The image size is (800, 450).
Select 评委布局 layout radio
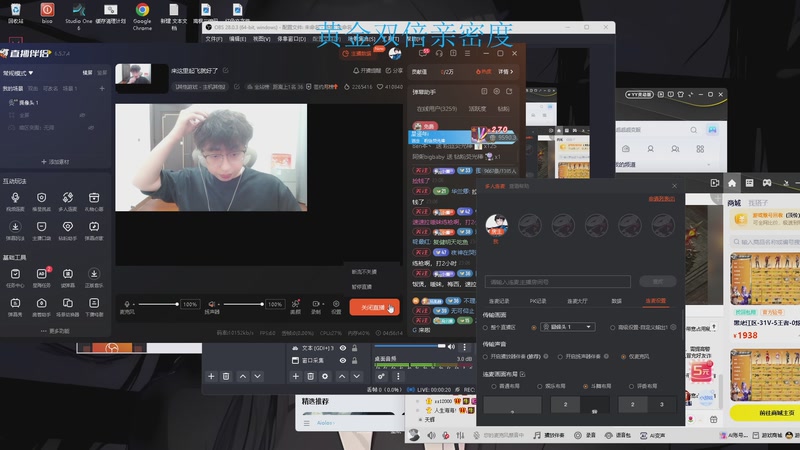(x=632, y=386)
